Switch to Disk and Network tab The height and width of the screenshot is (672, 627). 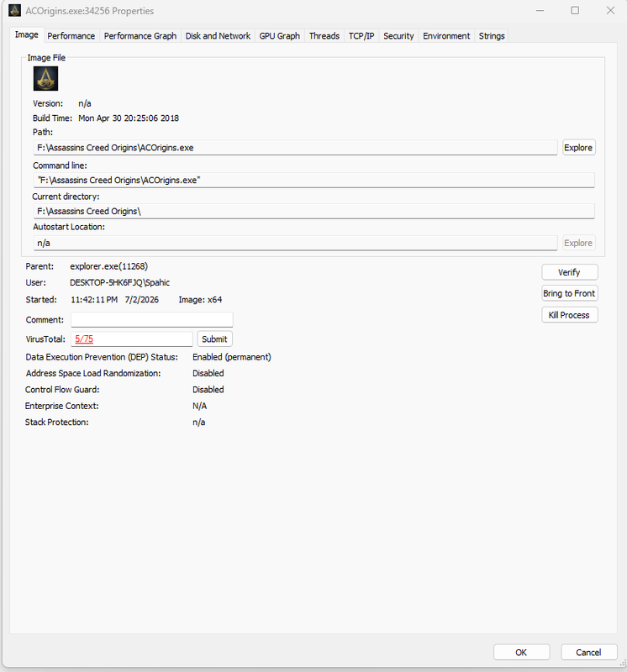[218, 36]
